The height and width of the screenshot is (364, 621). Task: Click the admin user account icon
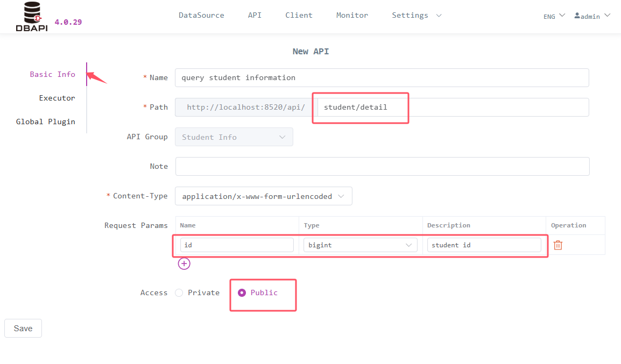click(578, 16)
